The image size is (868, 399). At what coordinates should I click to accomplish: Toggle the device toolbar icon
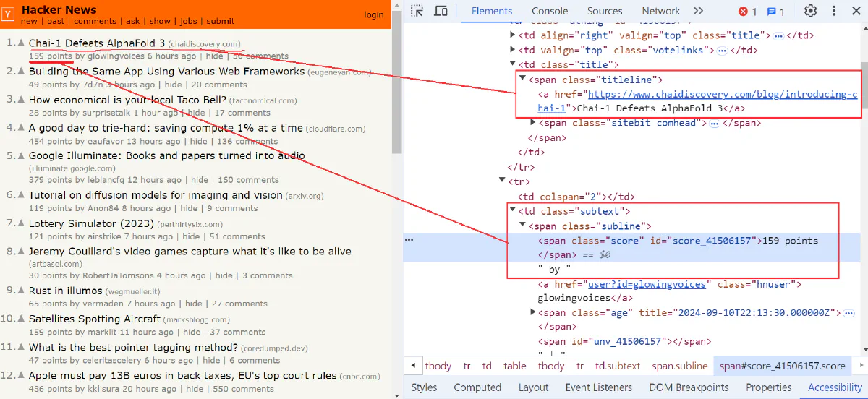[x=441, y=11]
